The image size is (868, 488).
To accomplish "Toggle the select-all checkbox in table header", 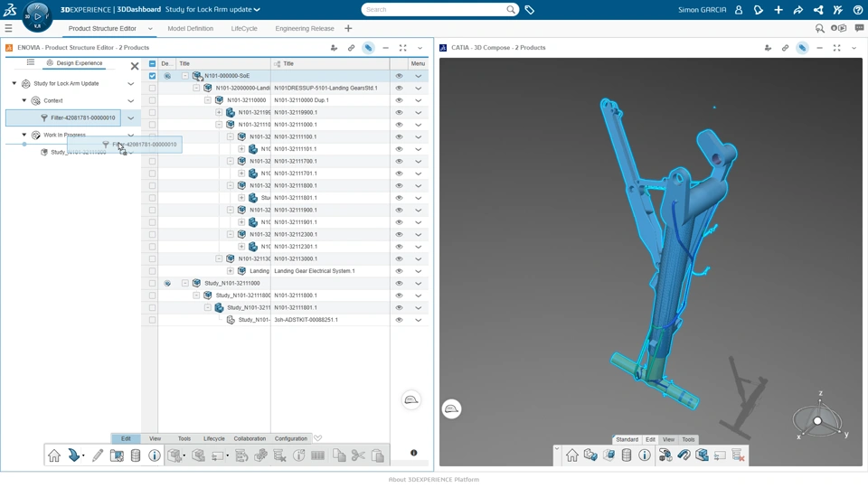I will point(152,63).
